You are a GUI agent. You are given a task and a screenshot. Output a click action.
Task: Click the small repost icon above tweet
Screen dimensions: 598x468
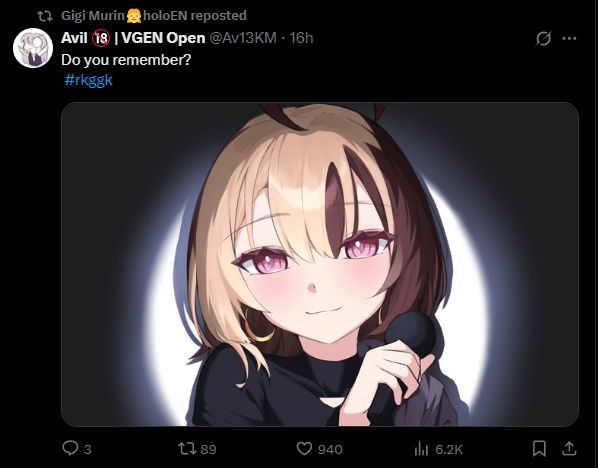(45, 16)
